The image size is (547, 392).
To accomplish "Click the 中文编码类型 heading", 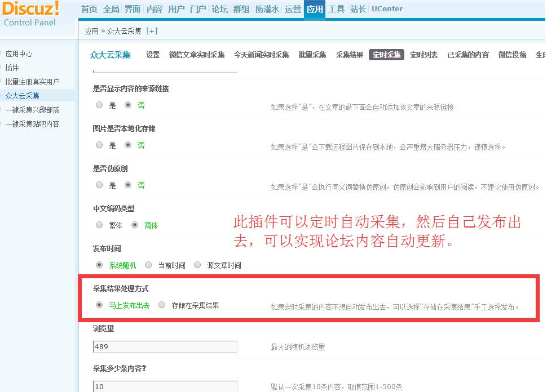I will (x=114, y=208).
